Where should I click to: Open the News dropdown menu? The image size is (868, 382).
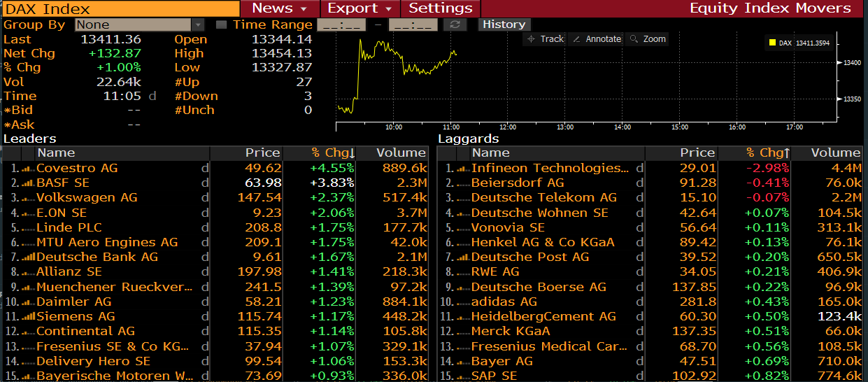pyautogui.click(x=280, y=8)
